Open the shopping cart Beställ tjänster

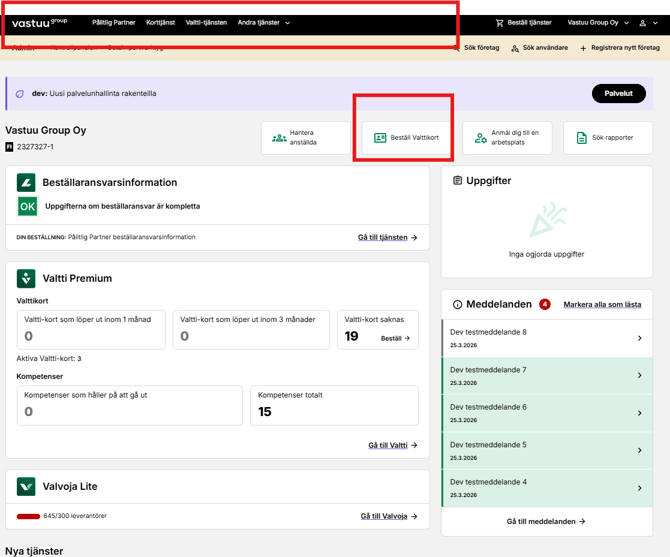pyautogui.click(x=523, y=23)
